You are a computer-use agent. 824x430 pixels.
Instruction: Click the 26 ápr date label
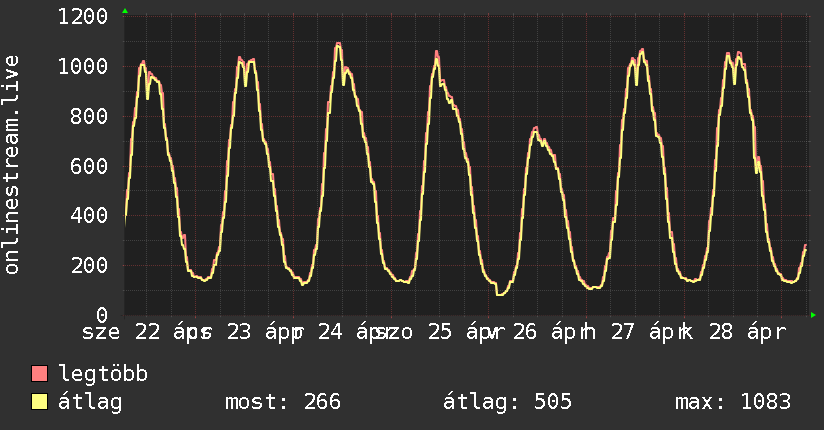click(545, 331)
